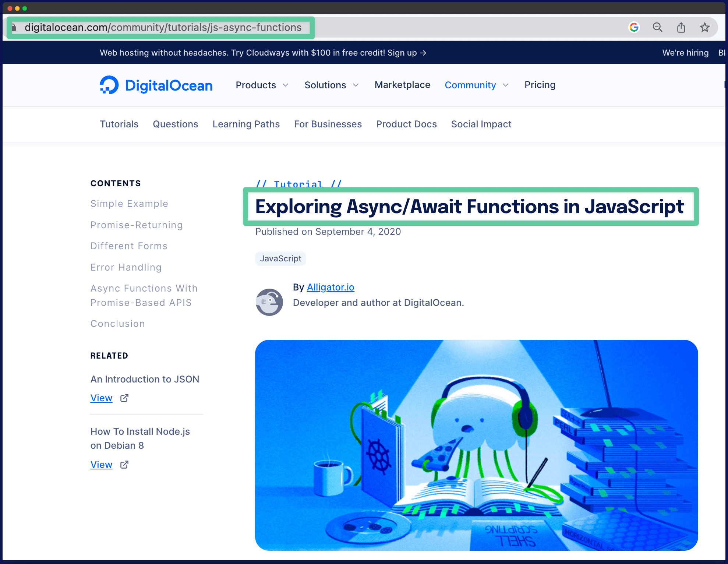Open the Learning Paths section
The height and width of the screenshot is (564, 728).
(246, 124)
